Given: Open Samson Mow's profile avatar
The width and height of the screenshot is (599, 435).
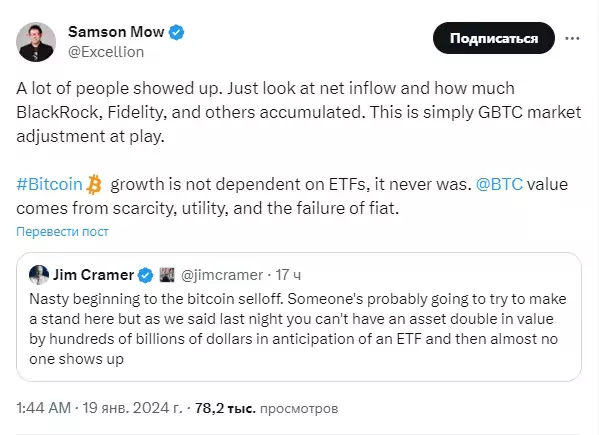Looking at the screenshot, I should (x=36, y=42).
